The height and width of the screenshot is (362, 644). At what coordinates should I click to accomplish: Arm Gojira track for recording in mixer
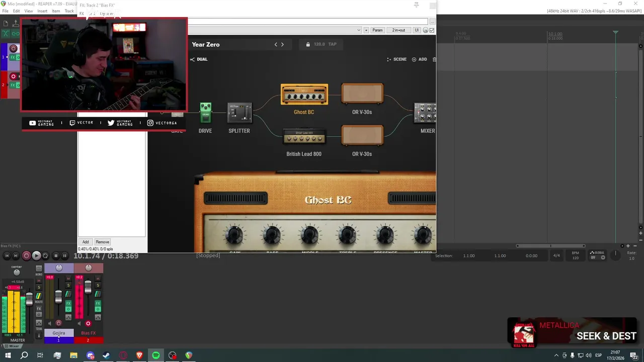click(x=58, y=323)
